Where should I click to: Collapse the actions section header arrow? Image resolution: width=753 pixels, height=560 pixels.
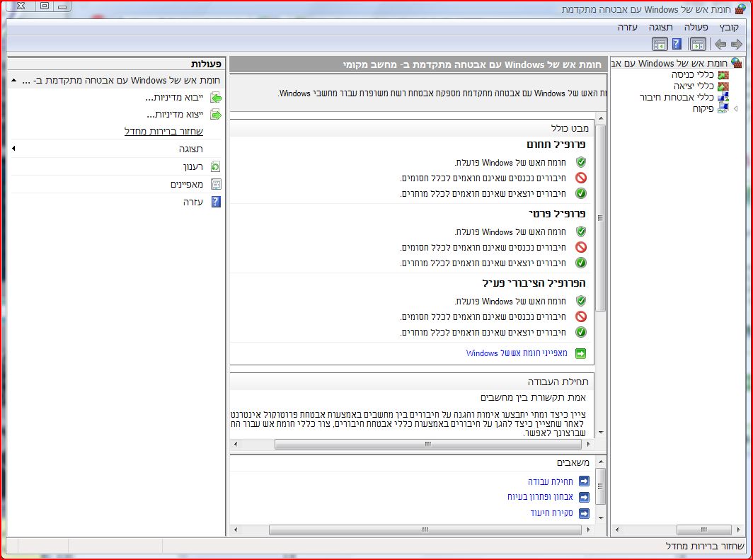tap(14, 80)
